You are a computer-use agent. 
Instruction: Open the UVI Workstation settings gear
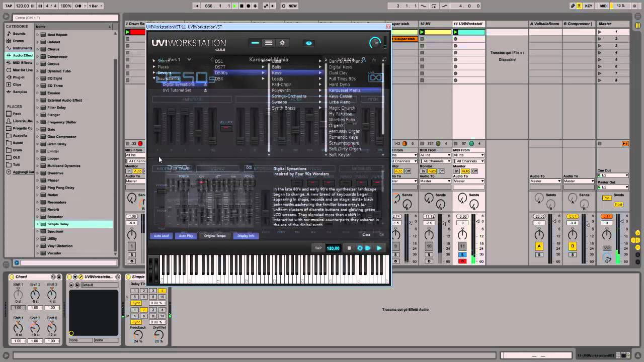pyautogui.click(x=282, y=43)
